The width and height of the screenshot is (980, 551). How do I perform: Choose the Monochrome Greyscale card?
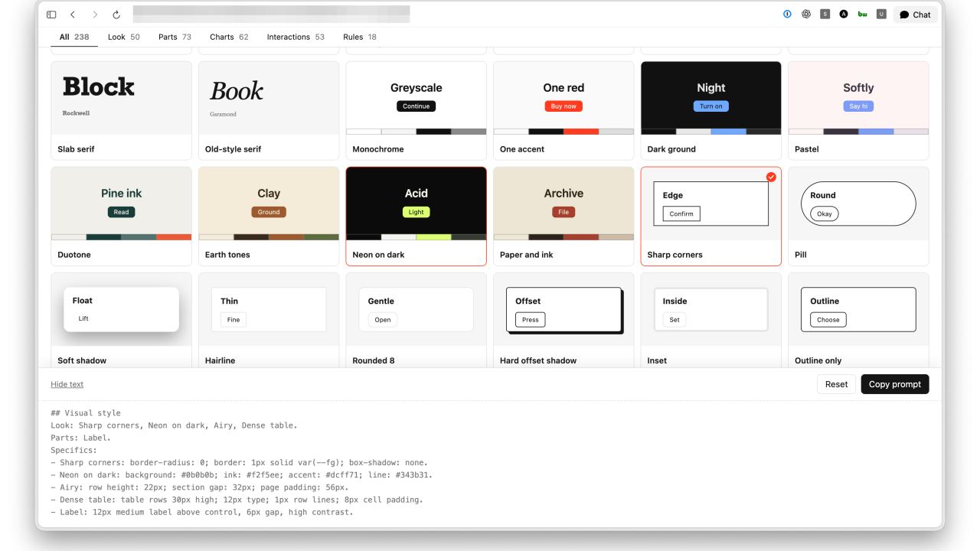[x=416, y=110]
